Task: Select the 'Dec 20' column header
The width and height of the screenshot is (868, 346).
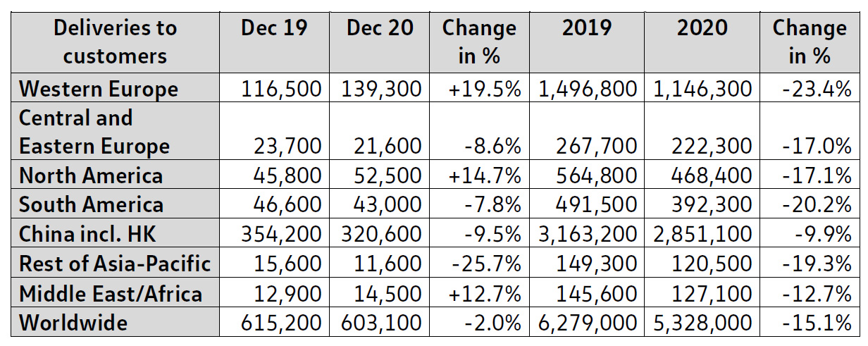Action: 380,28
